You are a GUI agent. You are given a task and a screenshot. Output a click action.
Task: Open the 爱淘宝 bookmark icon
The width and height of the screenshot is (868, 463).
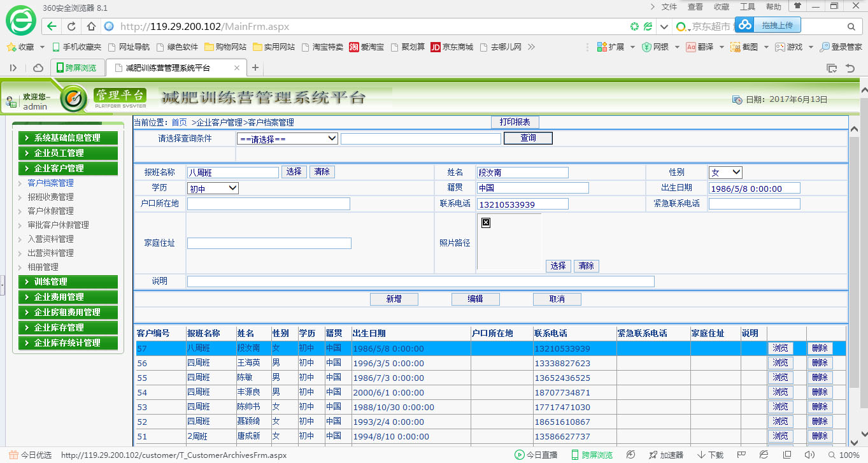pos(354,47)
